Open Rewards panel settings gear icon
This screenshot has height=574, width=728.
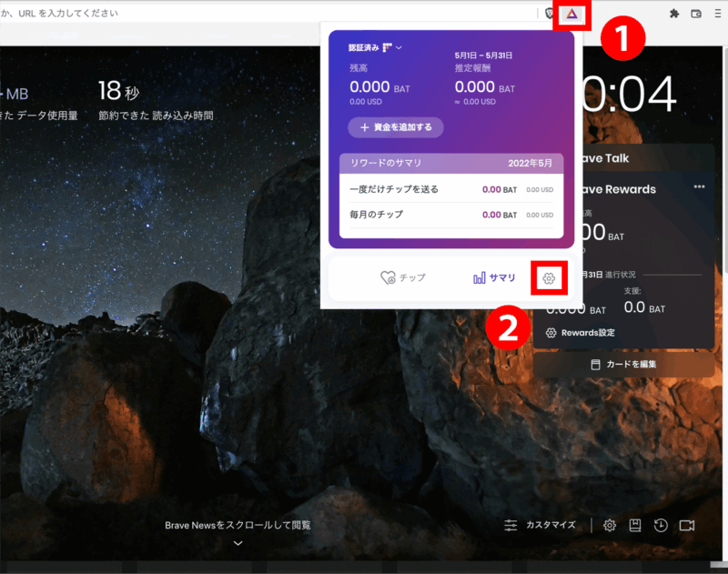(549, 278)
